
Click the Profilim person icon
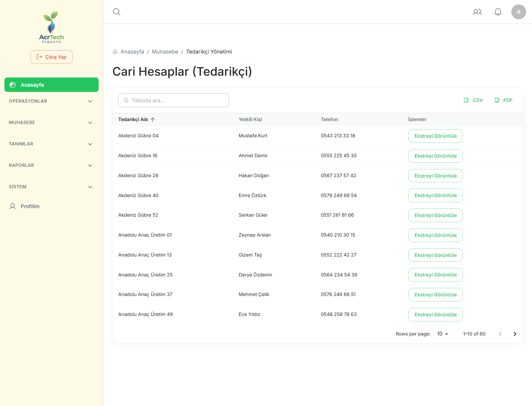coord(13,206)
